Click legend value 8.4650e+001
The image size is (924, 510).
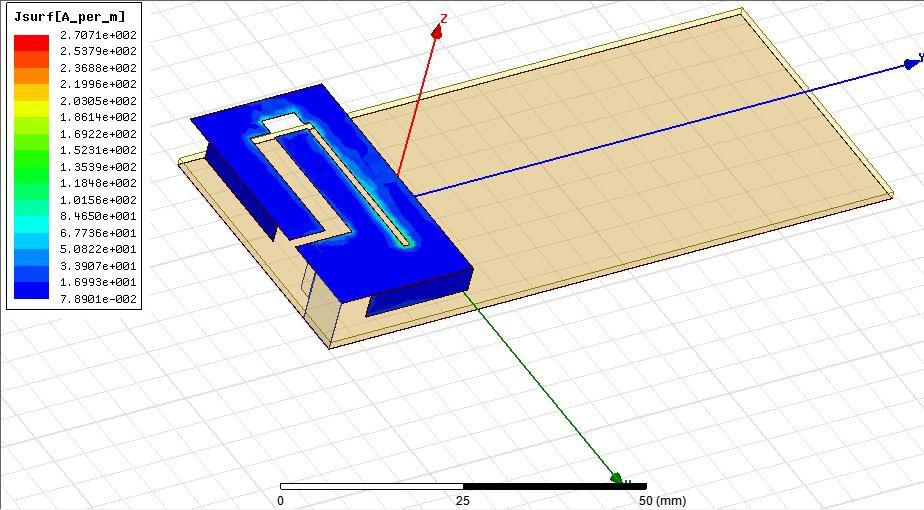tap(98, 216)
